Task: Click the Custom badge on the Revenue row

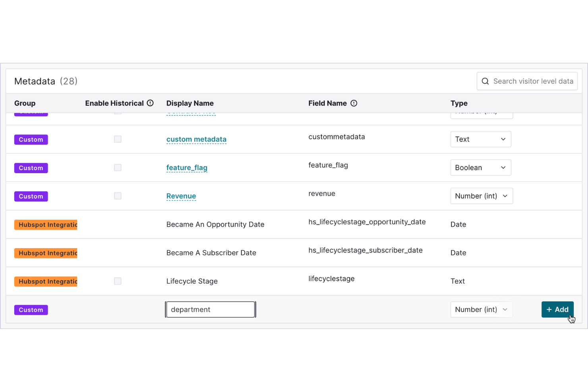Action: point(31,196)
